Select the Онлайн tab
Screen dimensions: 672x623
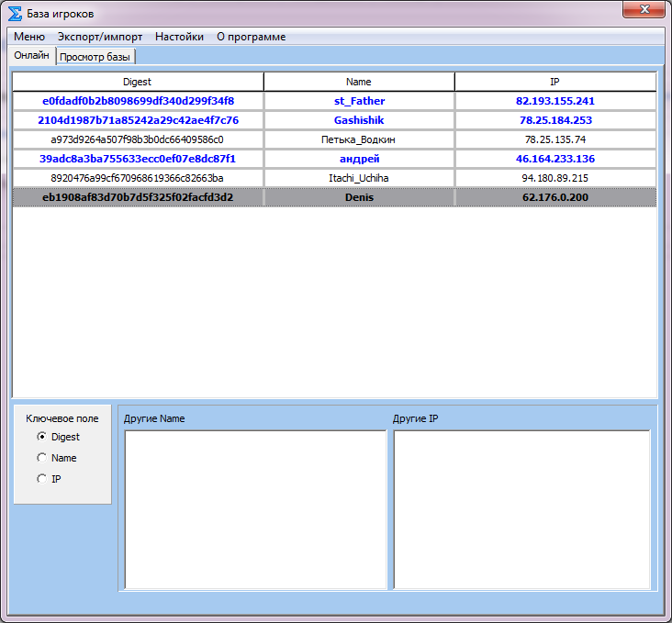[32, 56]
